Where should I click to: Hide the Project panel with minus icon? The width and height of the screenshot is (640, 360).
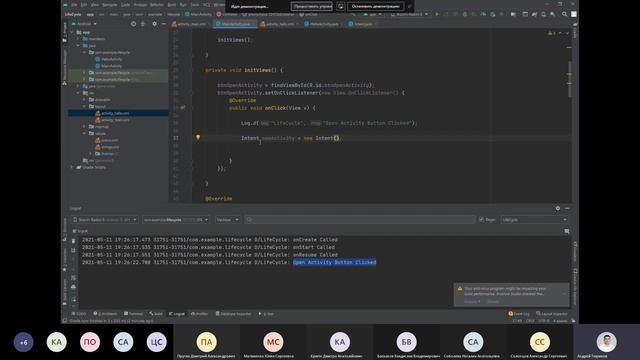coord(164,24)
